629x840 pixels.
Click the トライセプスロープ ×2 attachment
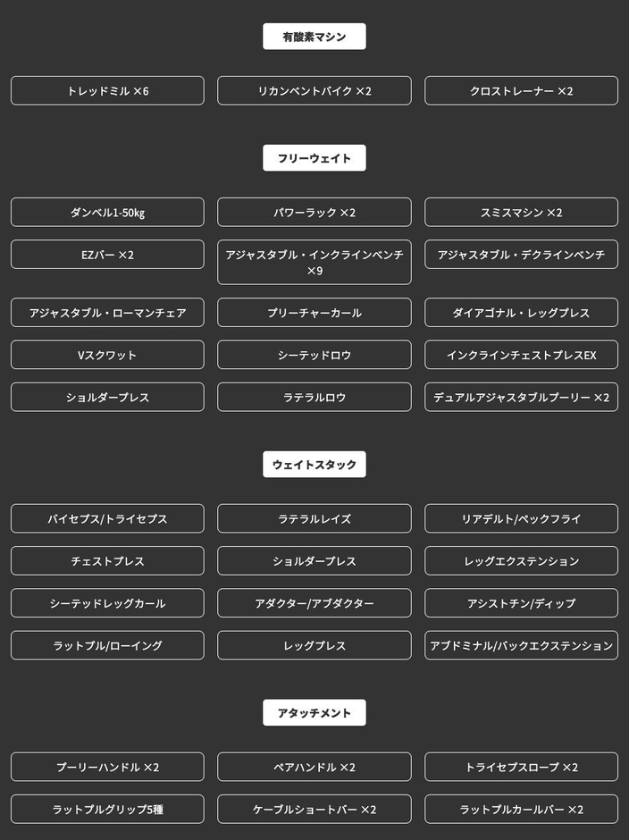521,768
